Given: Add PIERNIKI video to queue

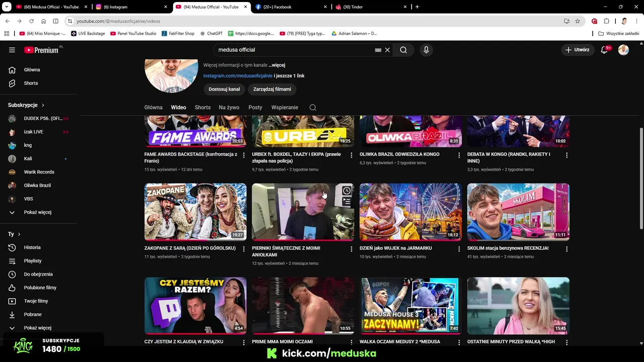Looking at the screenshot, I should click(x=347, y=202).
